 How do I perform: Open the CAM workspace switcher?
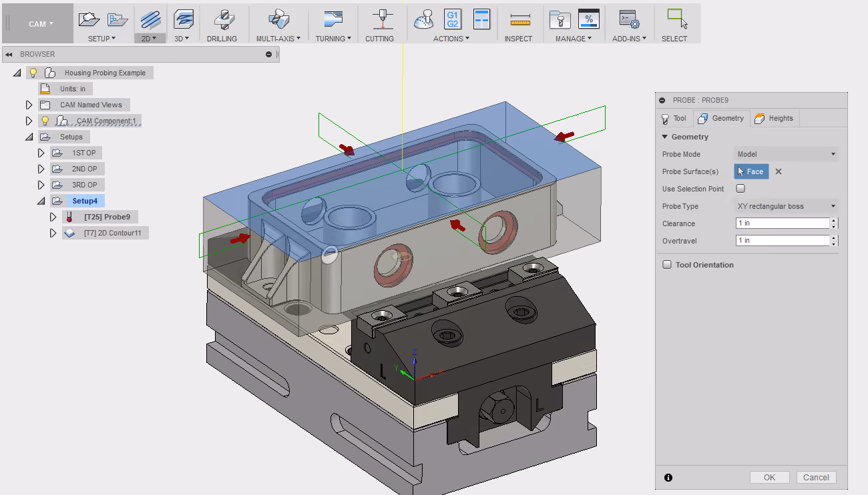pyautogui.click(x=41, y=23)
